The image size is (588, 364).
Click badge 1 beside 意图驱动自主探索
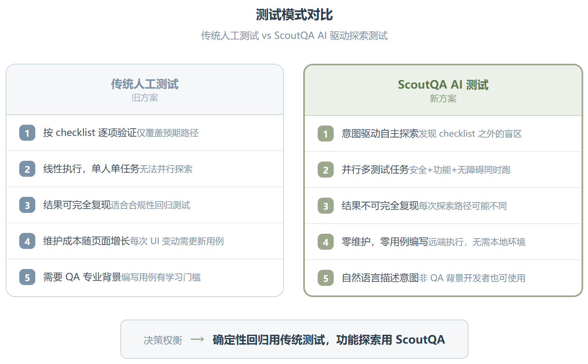click(326, 133)
